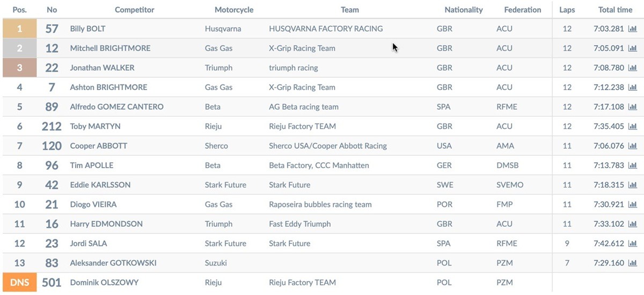Sort by Total time column header
Screen dimensions: 644x295
pyautogui.click(x=615, y=10)
